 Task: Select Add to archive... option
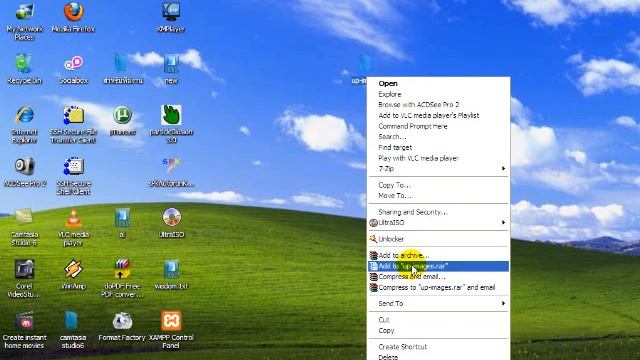[439, 255]
